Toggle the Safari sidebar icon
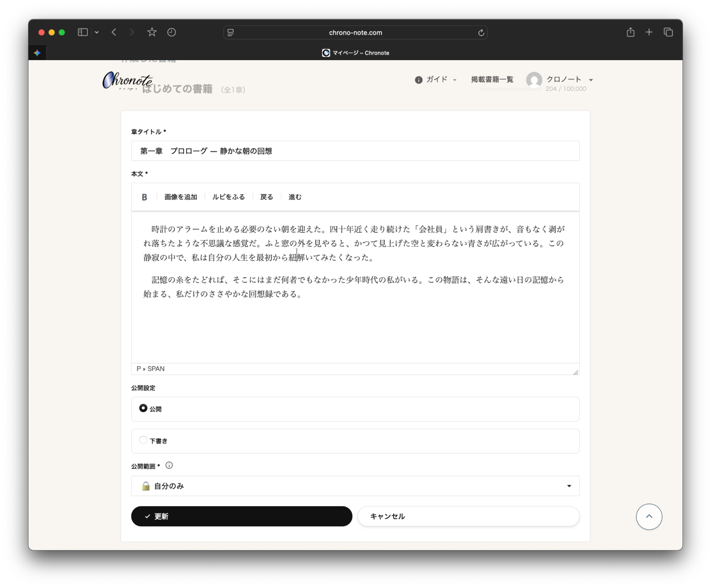Screen dimensions: 711x588 83,32
